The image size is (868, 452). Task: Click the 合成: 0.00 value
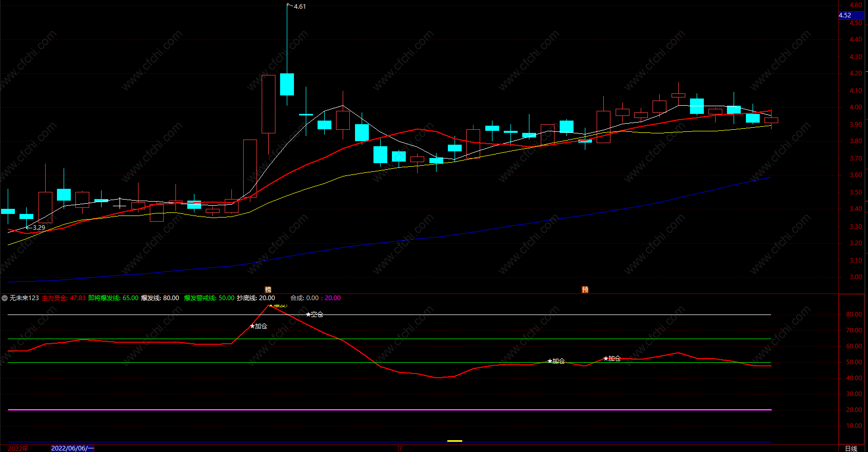click(x=305, y=298)
